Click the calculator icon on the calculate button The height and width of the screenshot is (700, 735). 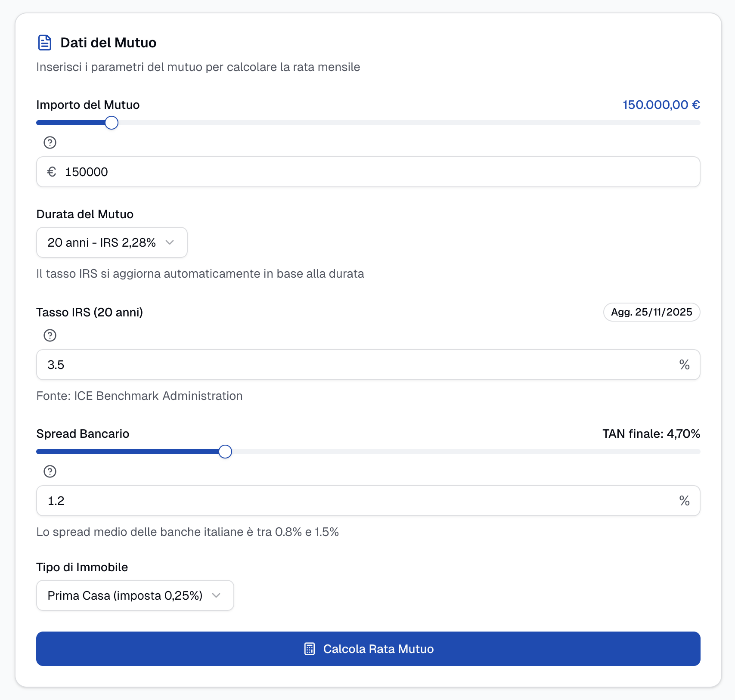[310, 649]
